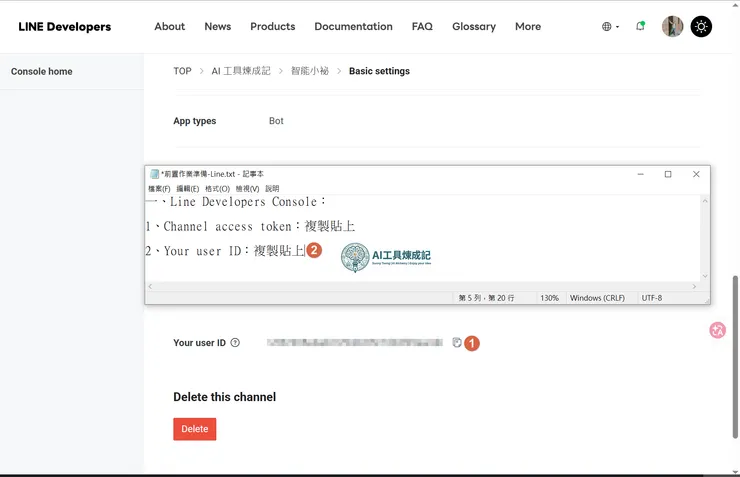Toggle the light/dark theme sun button

701,26
